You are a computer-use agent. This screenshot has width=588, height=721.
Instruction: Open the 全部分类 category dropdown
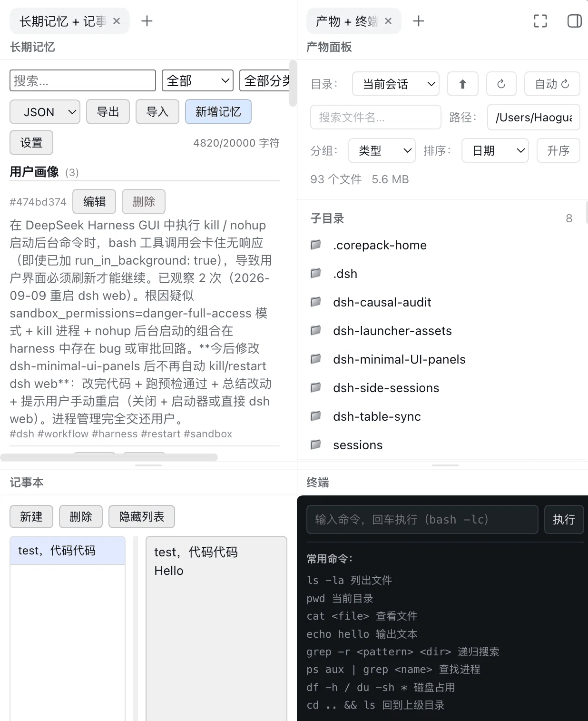point(265,80)
